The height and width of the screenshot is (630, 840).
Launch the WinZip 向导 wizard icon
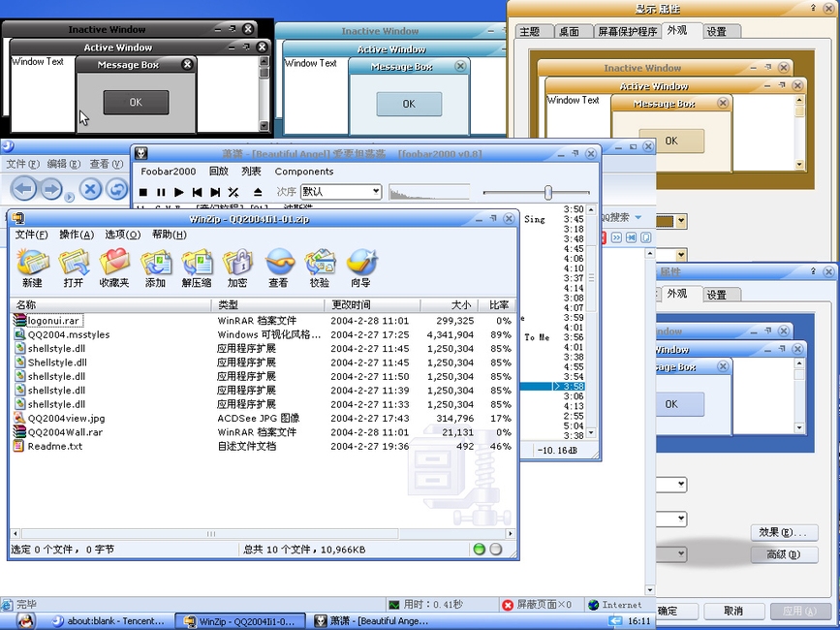tap(361, 268)
